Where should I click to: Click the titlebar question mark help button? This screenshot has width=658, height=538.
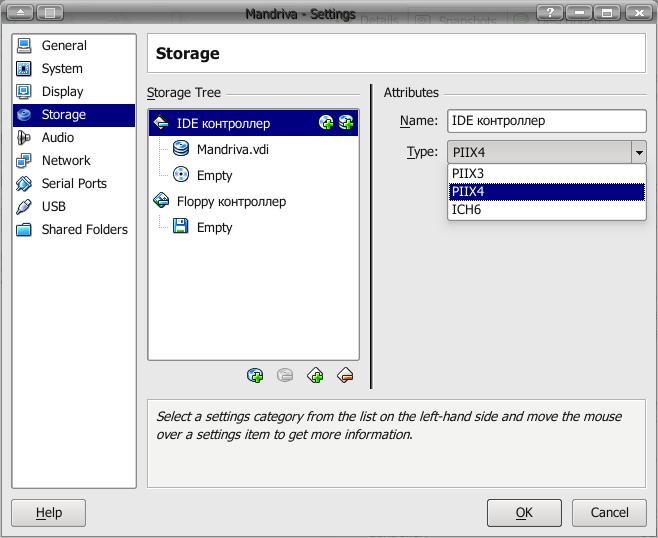[x=550, y=13]
